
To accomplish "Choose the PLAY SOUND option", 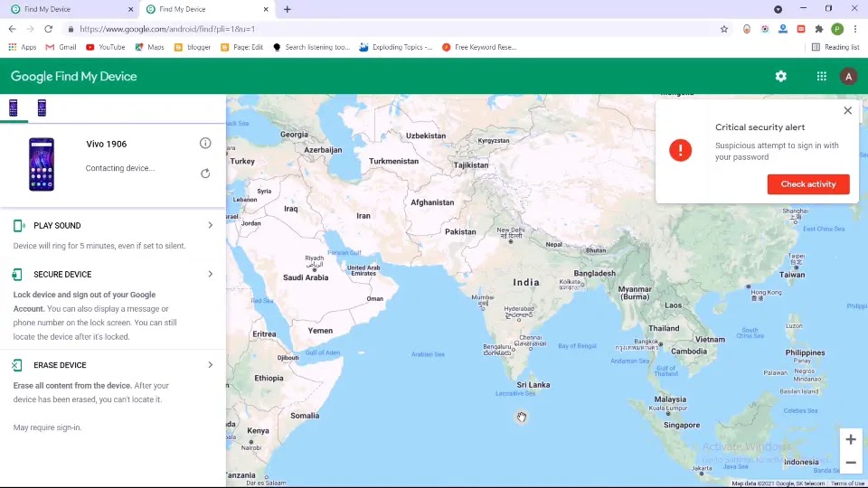I will [57, 226].
